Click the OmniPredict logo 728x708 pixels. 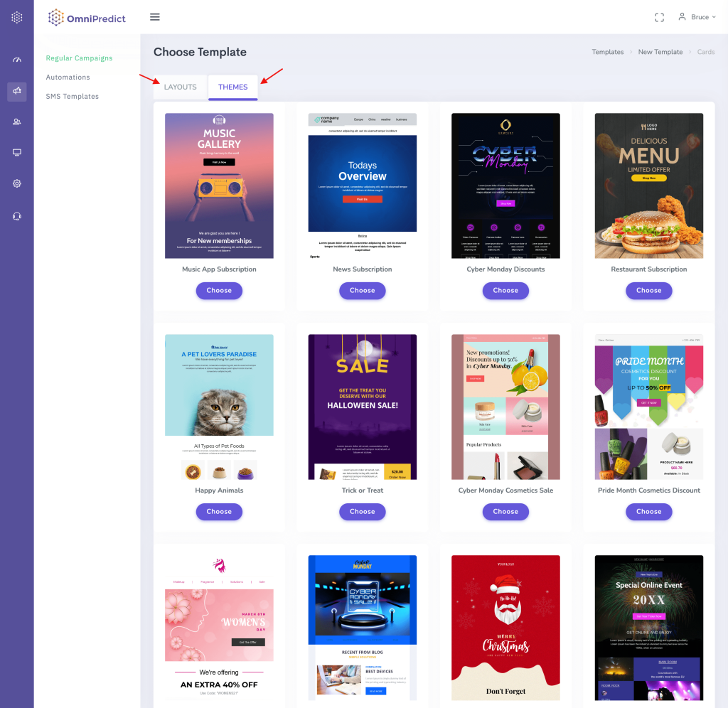coord(87,18)
